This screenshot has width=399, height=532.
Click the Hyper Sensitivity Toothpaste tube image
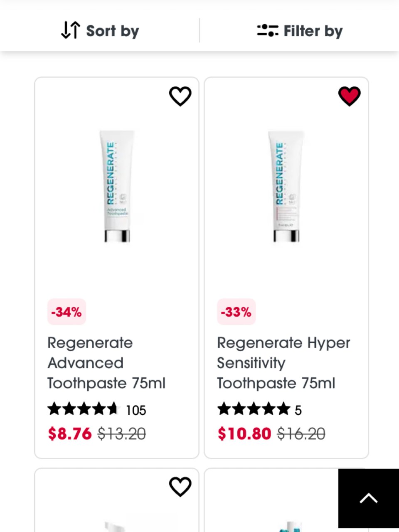(286, 186)
